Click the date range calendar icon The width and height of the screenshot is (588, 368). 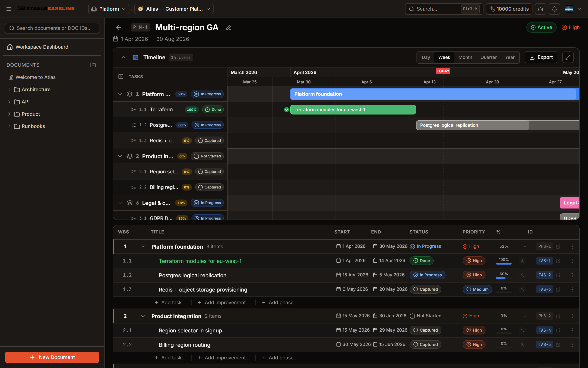click(x=116, y=39)
